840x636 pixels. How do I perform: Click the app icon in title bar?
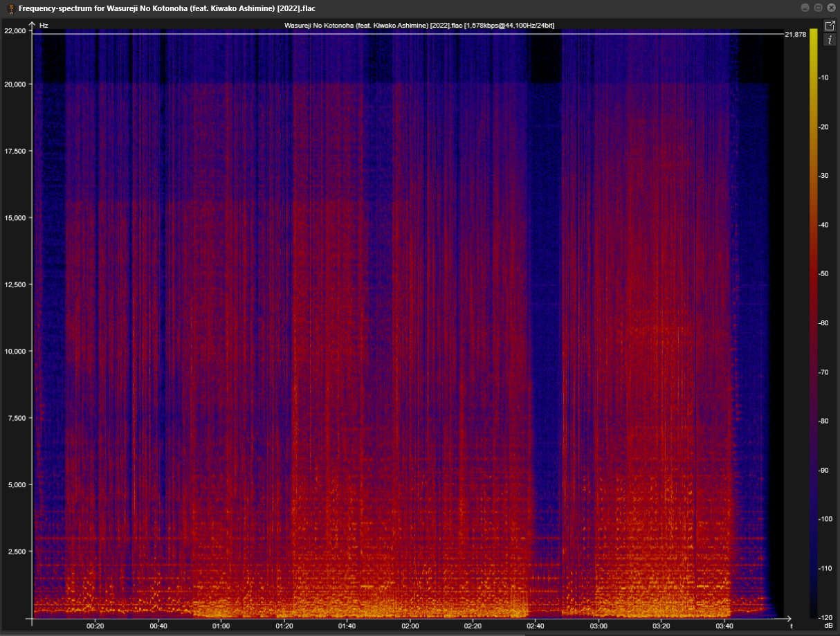click(x=10, y=8)
